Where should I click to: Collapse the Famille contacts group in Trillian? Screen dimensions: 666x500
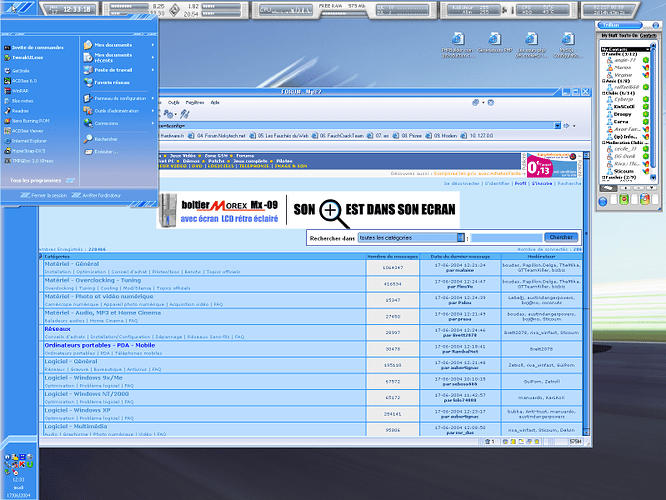603,54
